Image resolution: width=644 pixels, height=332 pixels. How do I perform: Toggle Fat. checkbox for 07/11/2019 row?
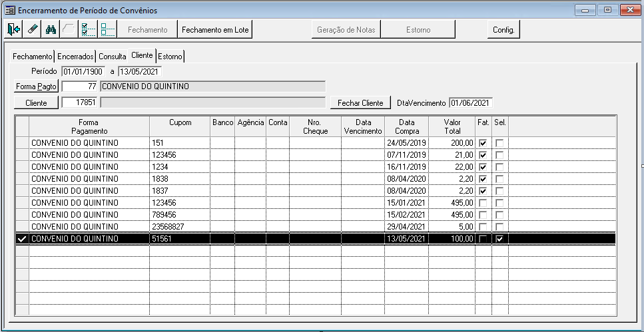click(x=483, y=155)
